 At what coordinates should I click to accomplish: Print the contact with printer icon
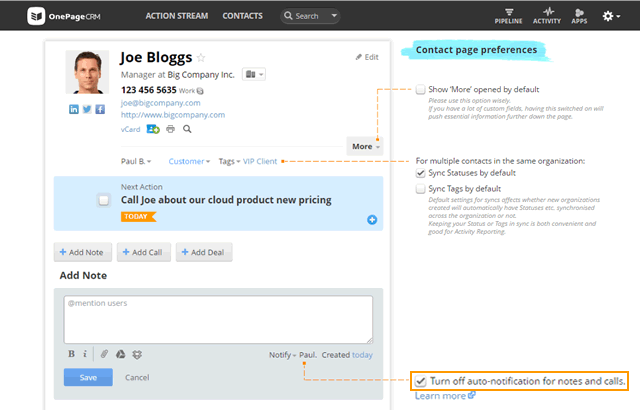(x=171, y=129)
